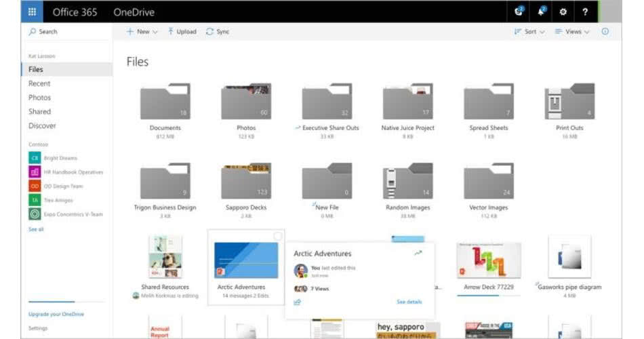Click trending arrow icon in hover card

coord(418,253)
